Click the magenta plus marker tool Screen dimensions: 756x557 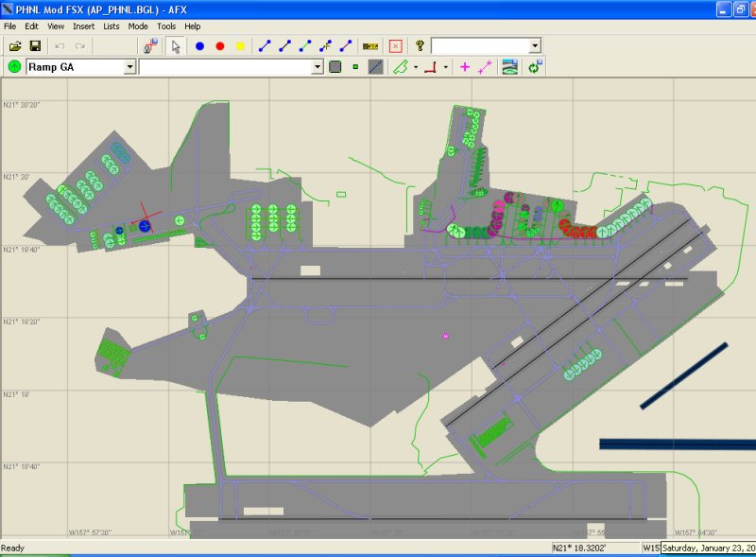[x=464, y=67]
